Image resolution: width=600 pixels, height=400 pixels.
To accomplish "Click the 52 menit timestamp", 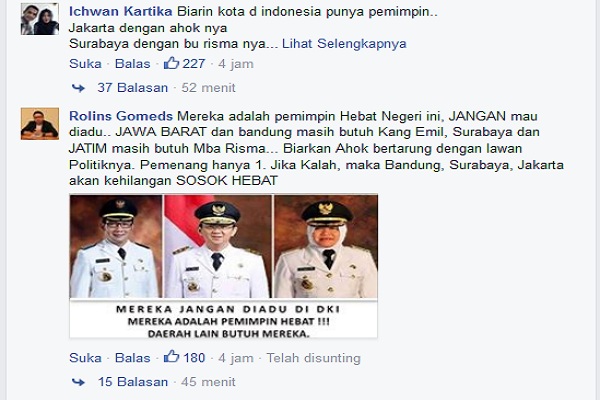I will click(208, 88).
